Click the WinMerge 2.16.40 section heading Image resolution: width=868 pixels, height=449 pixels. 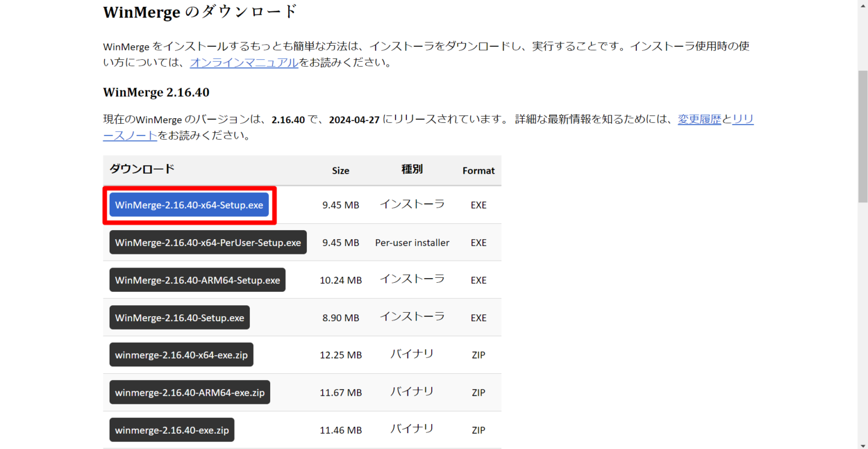pos(156,92)
